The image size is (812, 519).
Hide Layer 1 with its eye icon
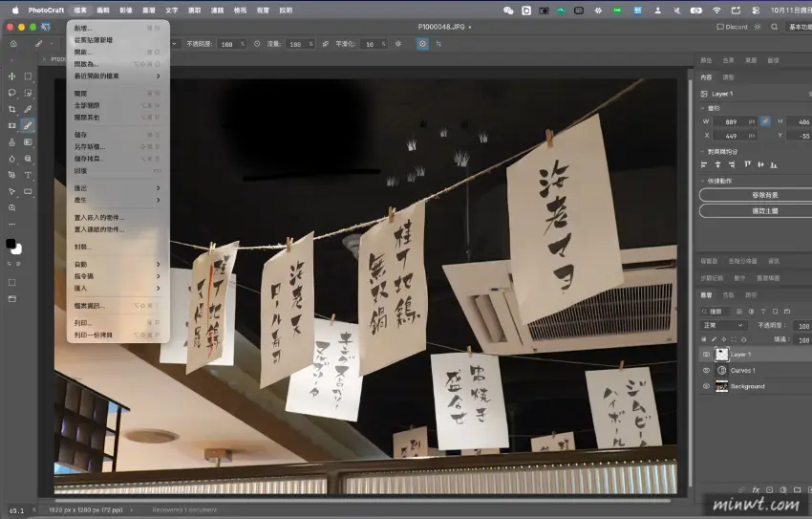[x=706, y=355]
